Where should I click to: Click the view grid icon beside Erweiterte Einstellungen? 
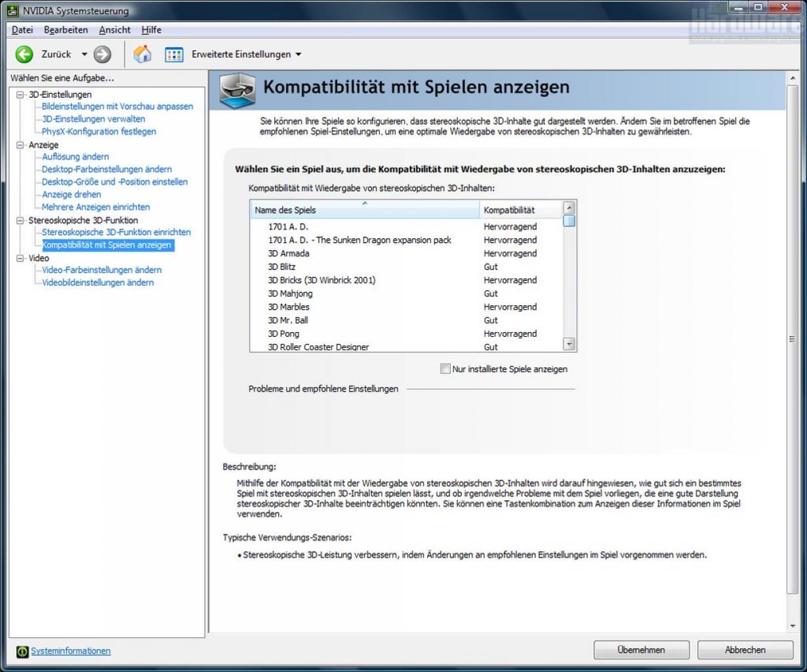(x=174, y=54)
